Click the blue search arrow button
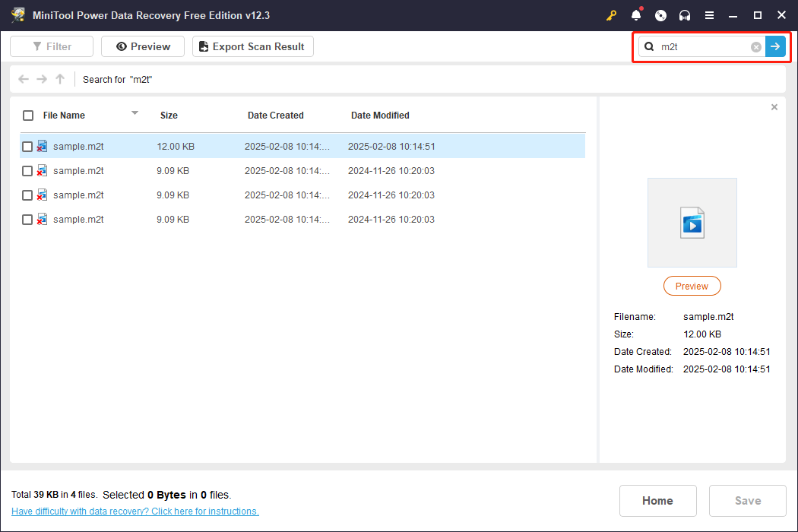Viewport: 798px width, 532px height. tap(775, 47)
